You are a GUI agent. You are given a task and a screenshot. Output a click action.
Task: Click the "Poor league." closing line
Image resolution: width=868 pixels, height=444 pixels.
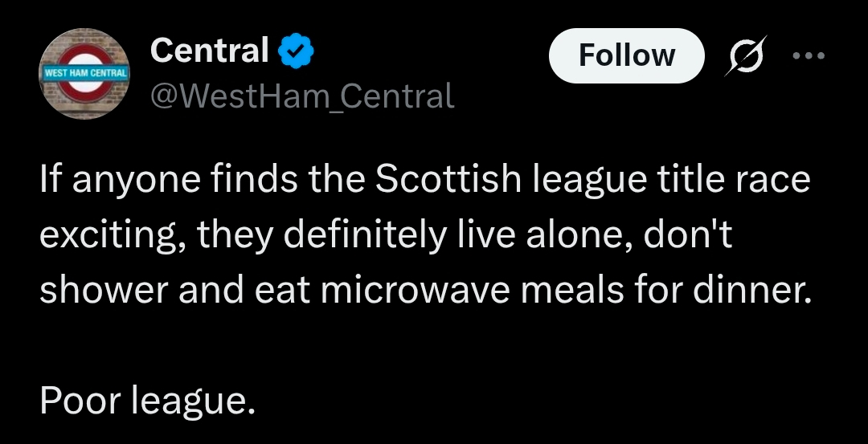coord(147,399)
